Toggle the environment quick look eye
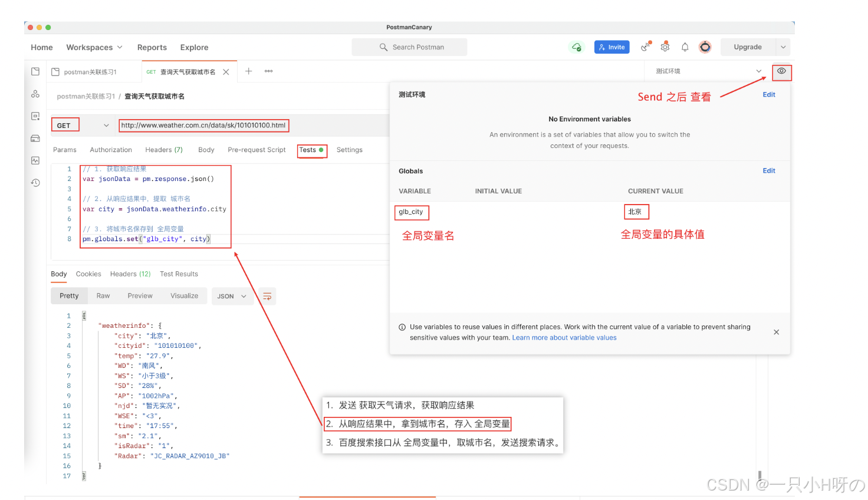The width and height of the screenshot is (868, 500). 781,71
